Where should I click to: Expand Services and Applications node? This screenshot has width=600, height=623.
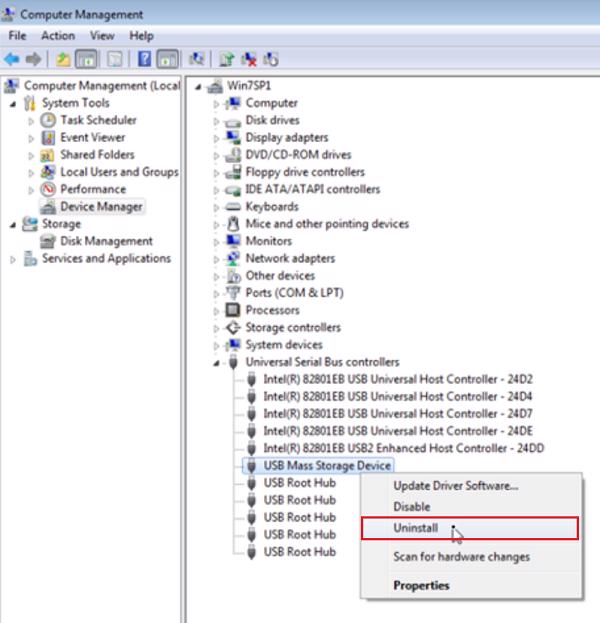tap(13, 259)
